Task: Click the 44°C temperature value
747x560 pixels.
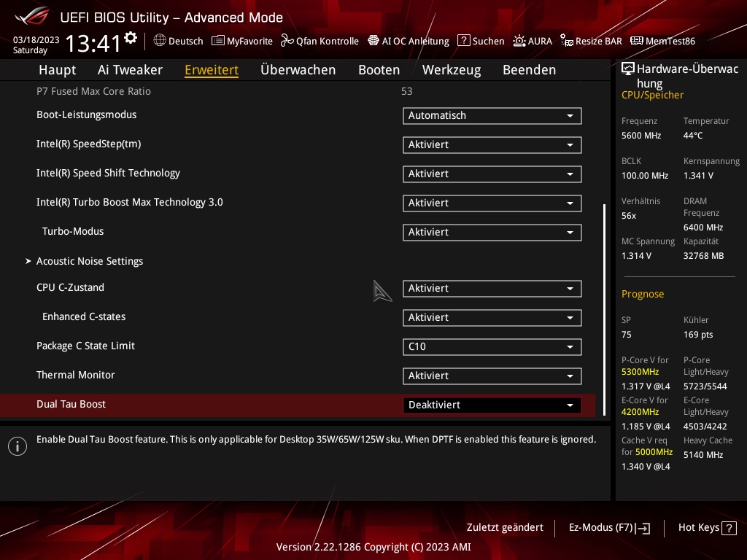Action: tap(693, 135)
